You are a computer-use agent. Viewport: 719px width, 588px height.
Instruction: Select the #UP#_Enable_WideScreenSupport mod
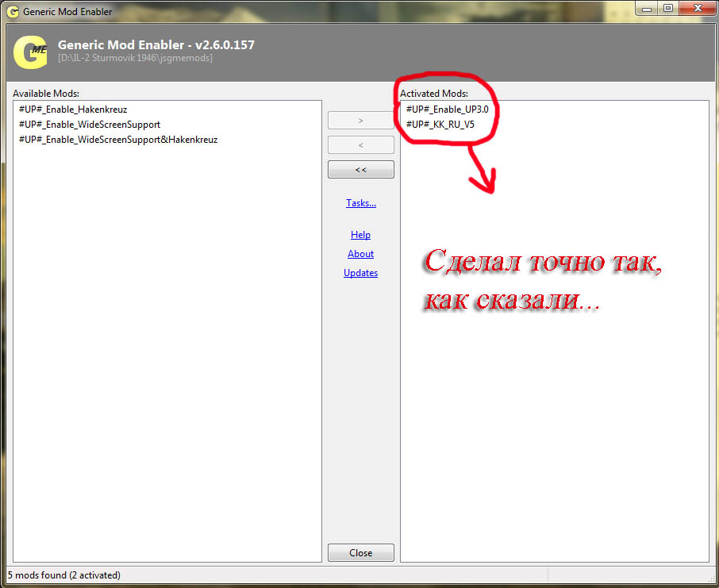90,125
